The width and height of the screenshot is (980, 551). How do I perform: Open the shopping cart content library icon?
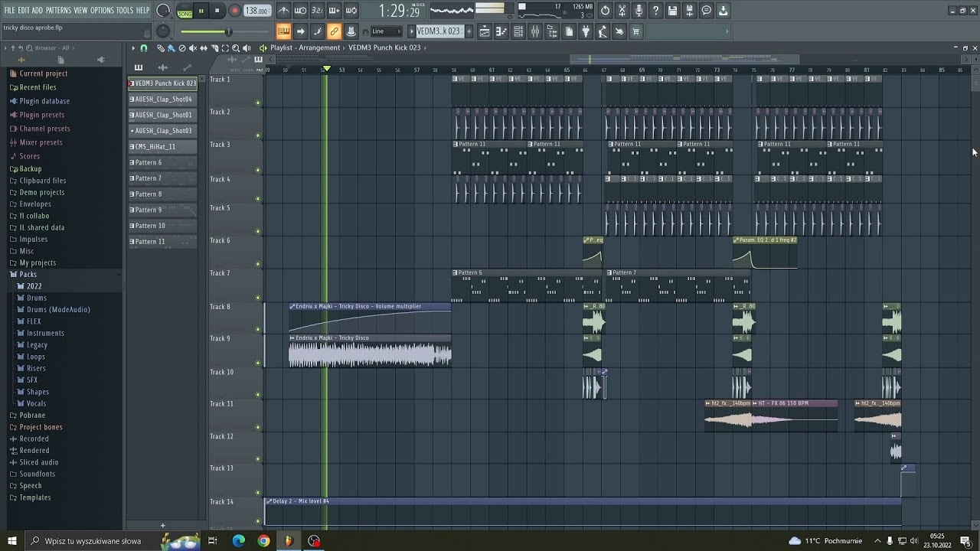(x=635, y=31)
